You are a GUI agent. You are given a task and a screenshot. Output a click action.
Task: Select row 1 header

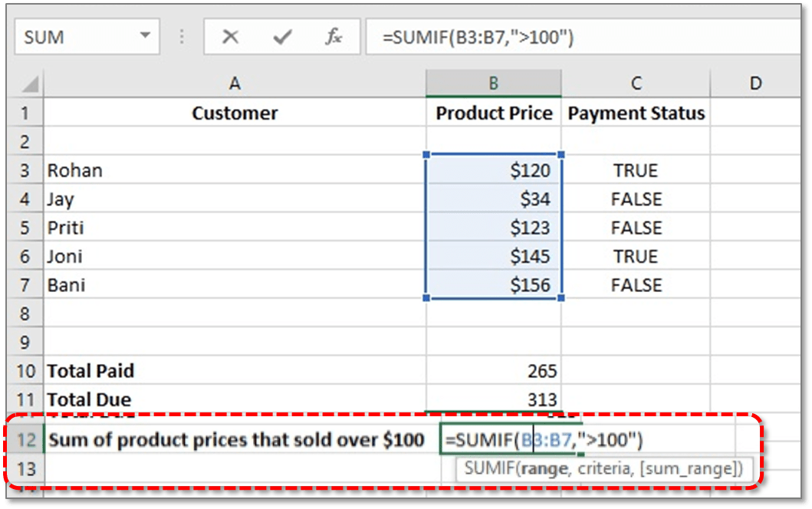pyautogui.click(x=25, y=113)
